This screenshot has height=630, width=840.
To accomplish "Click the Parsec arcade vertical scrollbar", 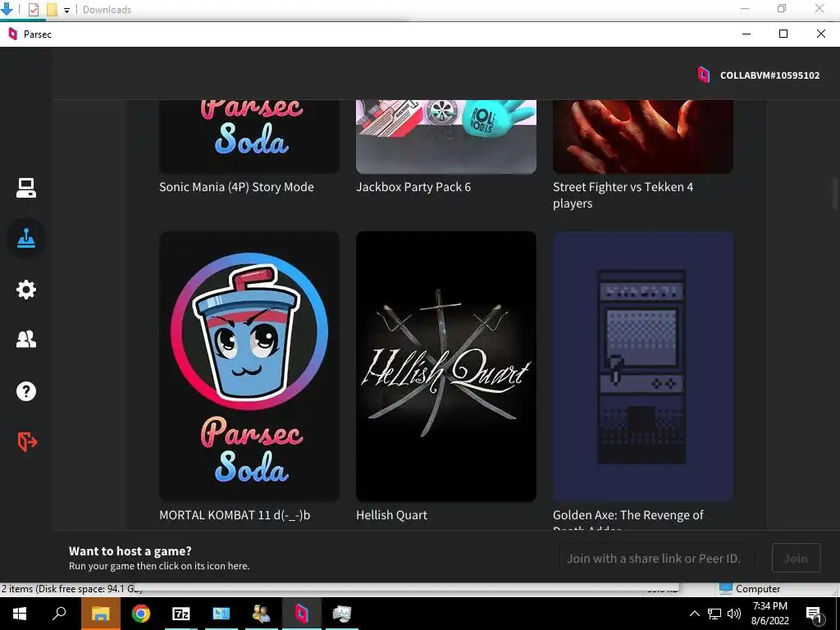I will pyautogui.click(x=834, y=194).
